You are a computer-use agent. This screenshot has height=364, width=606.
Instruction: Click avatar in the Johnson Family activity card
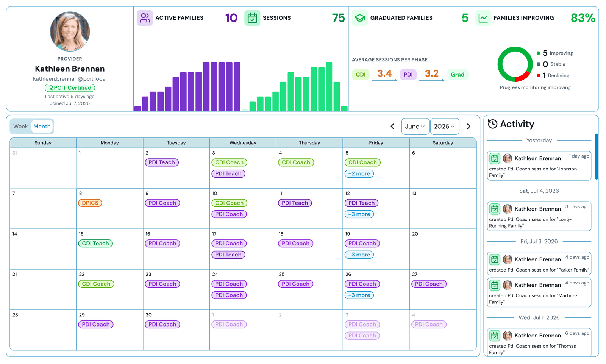(x=508, y=158)
